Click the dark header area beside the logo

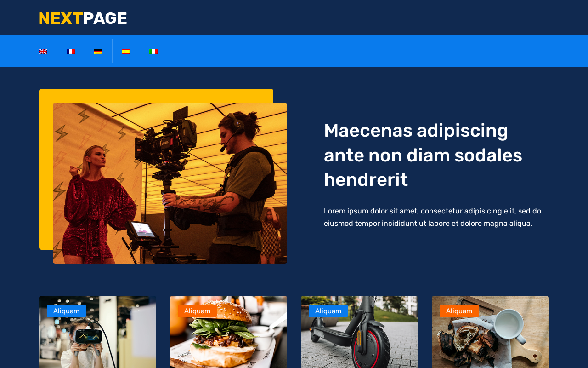coord(349,17)
